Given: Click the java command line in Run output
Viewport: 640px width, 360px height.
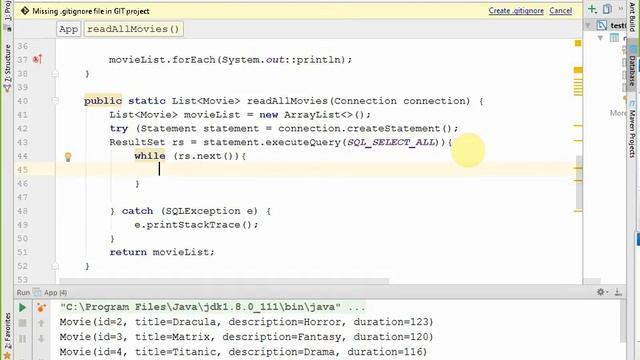Looking at the screenshot, I should 213,307.
